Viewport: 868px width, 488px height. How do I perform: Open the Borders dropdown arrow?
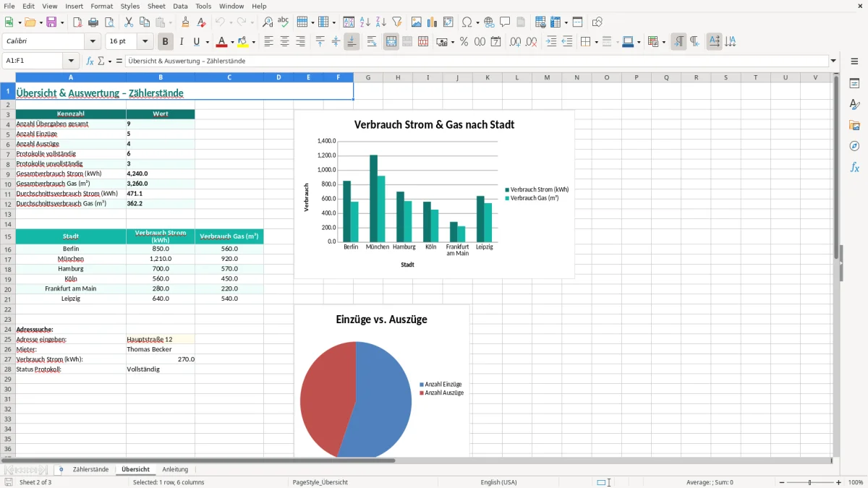pyautogui.click(x=596, y=42)
